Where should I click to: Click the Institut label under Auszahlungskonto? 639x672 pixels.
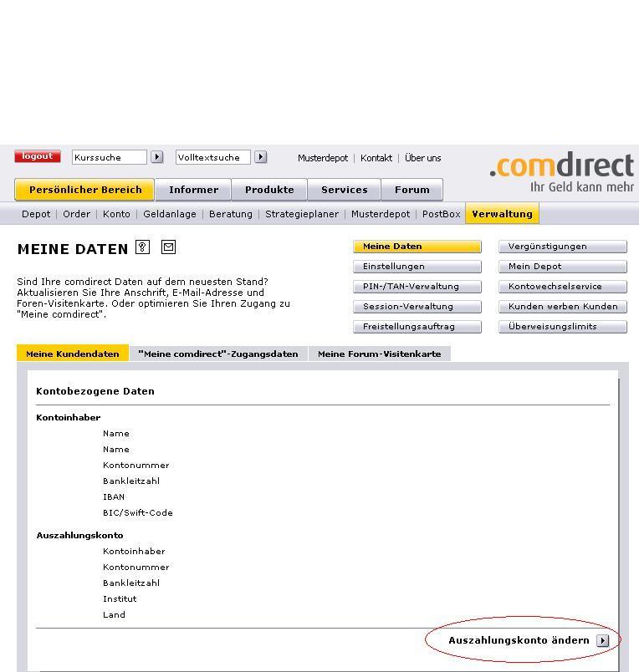coord(120,598)
